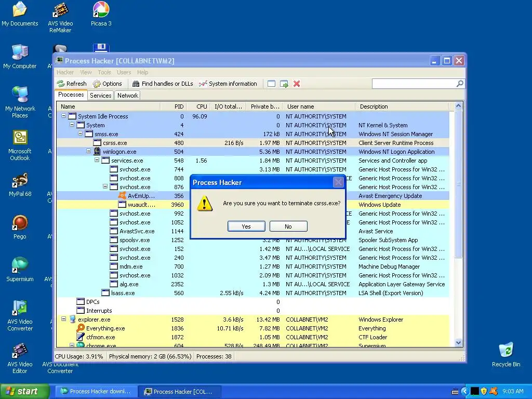Select the Everything.exe process row
Image resolution: width=532 pixels, height=399 pixels.
coord(253,328)
